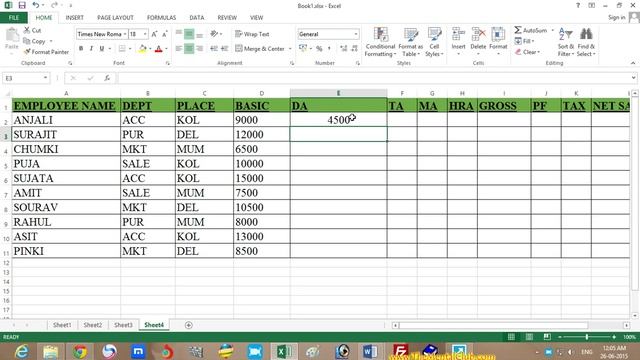Viewport: 640px width, 360px height.
Task: Click the Increase Indent icon
Action: (224, 49)
